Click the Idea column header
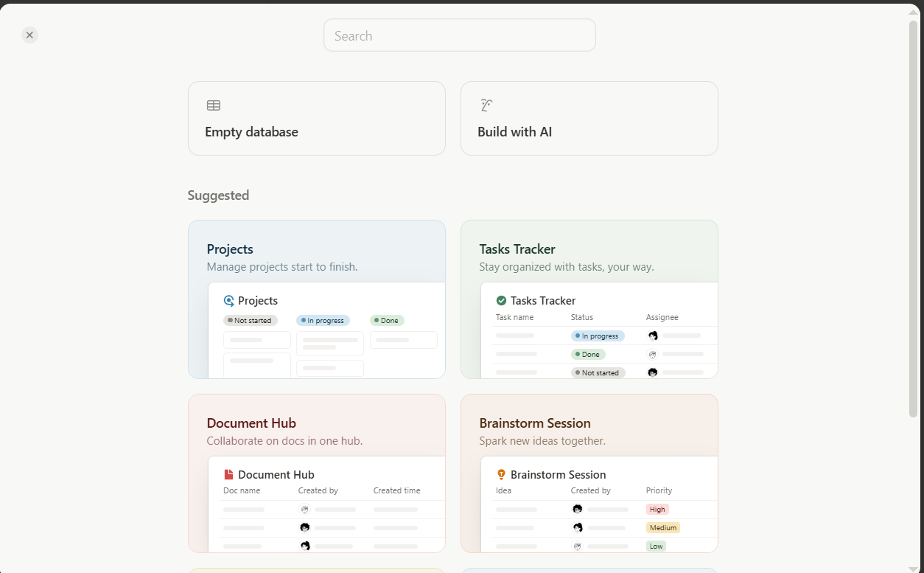The image size is (924, 573). click(503, 491)
